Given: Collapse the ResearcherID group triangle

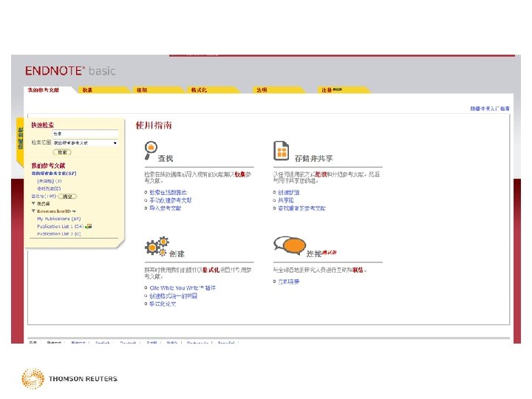Looking at the screenshot, I should point(33,211).
